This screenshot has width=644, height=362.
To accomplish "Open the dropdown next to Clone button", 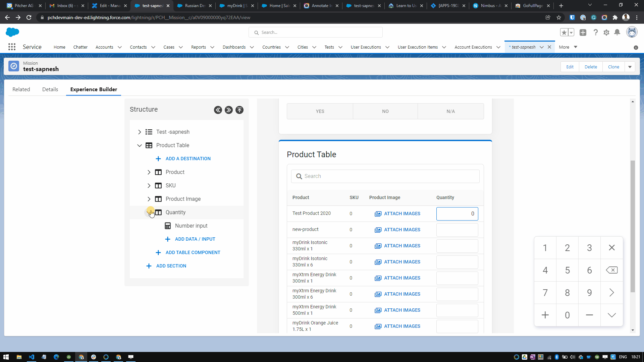I will coord(630,67).
